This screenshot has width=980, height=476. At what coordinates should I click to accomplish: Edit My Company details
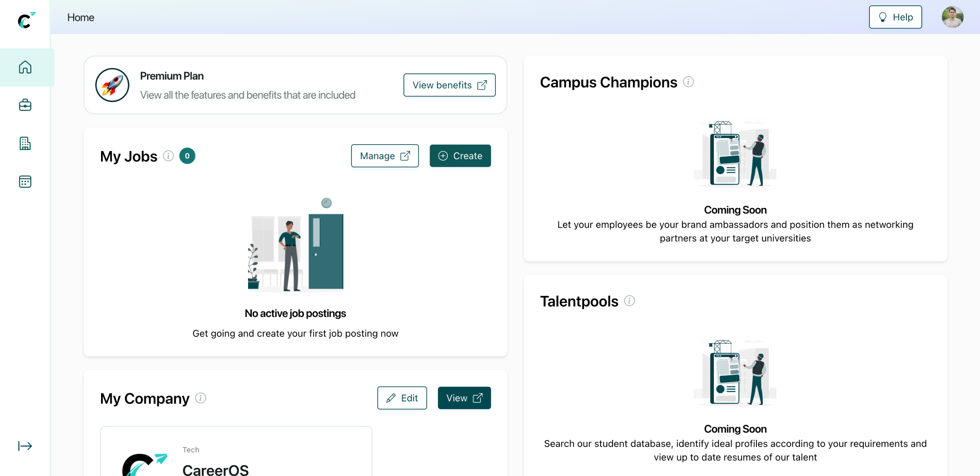click(402, 398)
